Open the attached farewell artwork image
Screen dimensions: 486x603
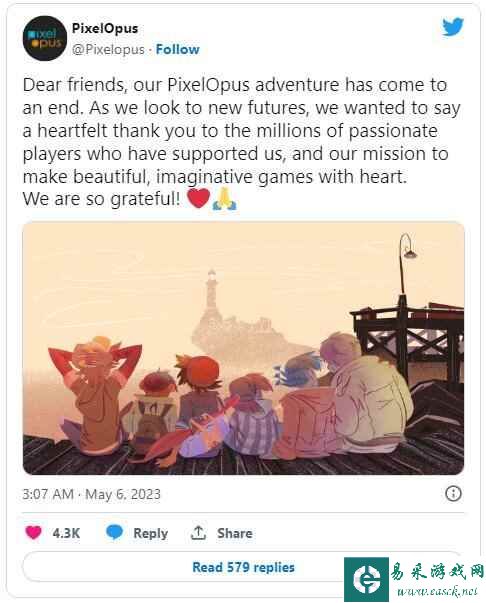click(x=243, y=348)
